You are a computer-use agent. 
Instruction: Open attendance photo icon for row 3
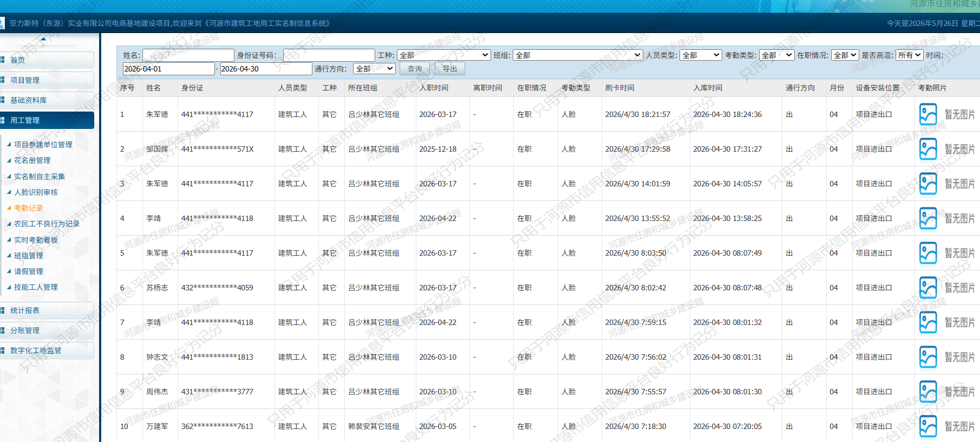pos(928,184)
